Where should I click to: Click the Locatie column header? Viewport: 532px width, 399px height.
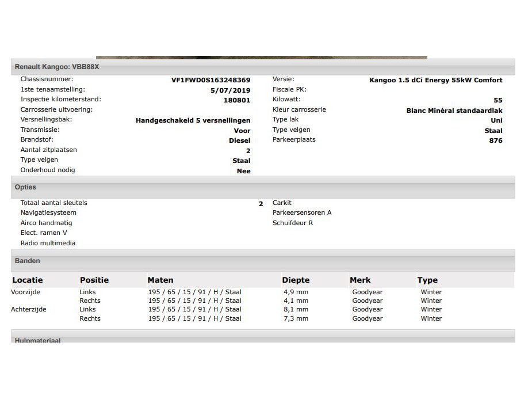click(28, 280)
